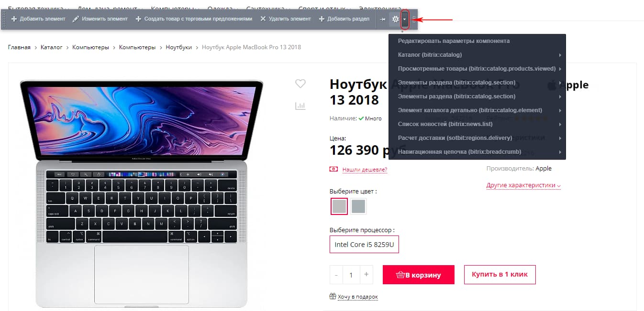Viewport: 644px width, 311px height.
Task: Expand Другие характеристики link
Action: pos(523,185)
